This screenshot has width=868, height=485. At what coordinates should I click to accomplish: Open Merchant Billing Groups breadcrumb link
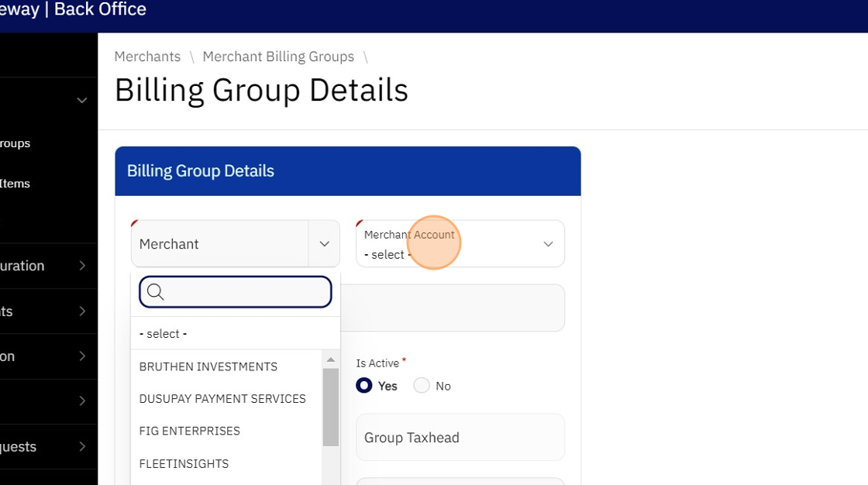[278, 57]
